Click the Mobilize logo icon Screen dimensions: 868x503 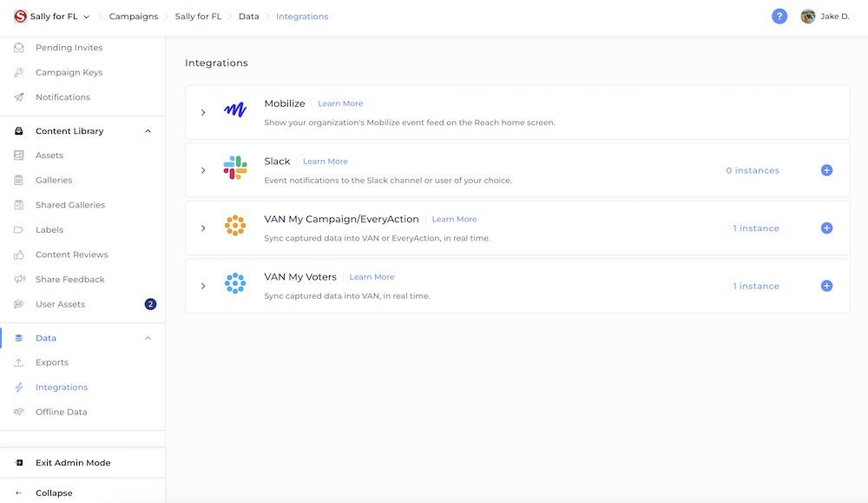235,109
